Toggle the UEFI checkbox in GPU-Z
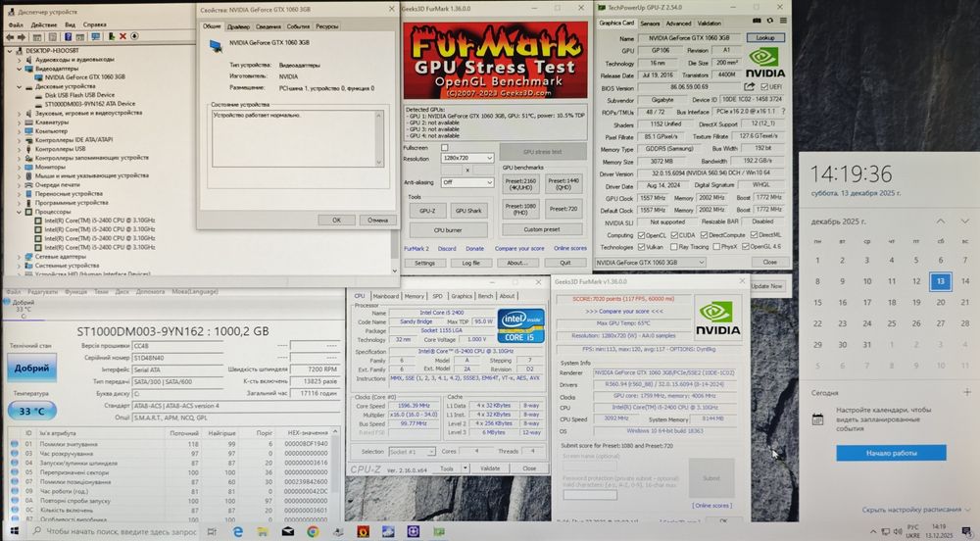This screenshot has width=980, height=541. (x=763, y=87)
